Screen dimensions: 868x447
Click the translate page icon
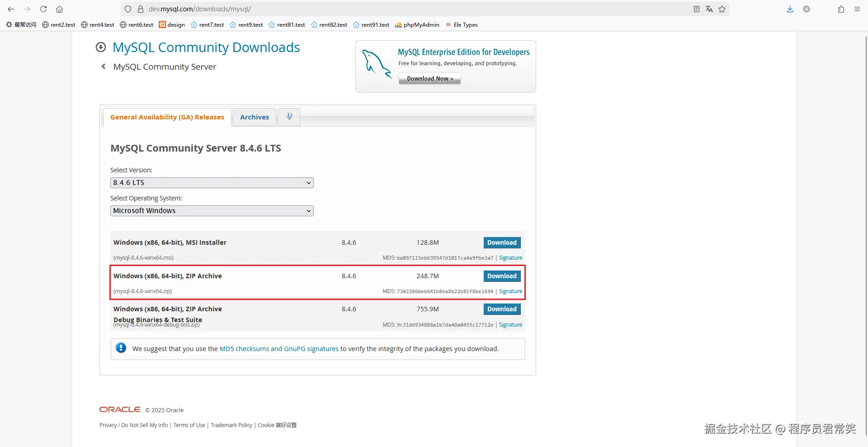(709, 9)
